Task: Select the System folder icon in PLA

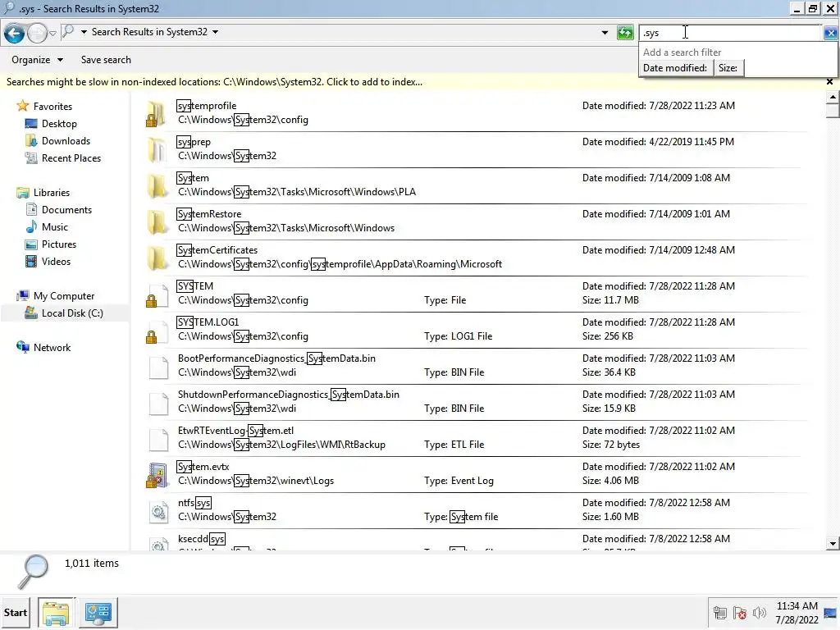Action: [x=157, y=185]
